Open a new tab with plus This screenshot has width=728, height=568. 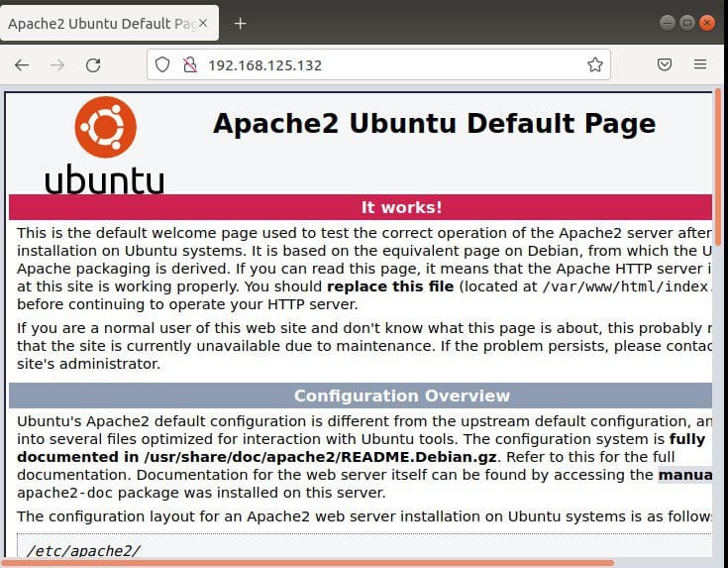240,23
